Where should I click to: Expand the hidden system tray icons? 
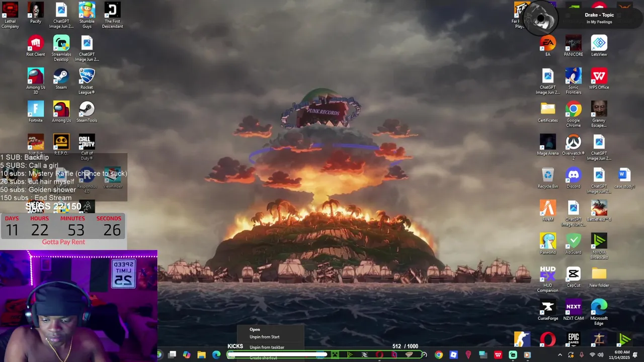[x=559, y=355]
